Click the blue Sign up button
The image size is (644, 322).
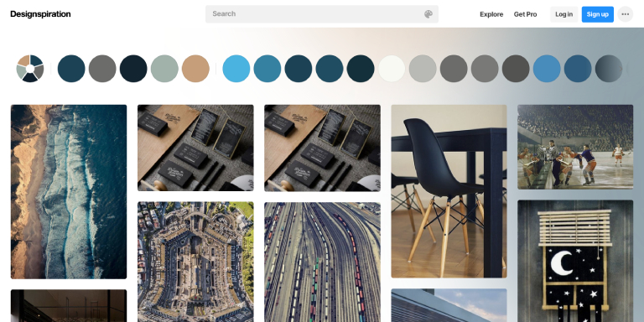(x=598, y=14)
